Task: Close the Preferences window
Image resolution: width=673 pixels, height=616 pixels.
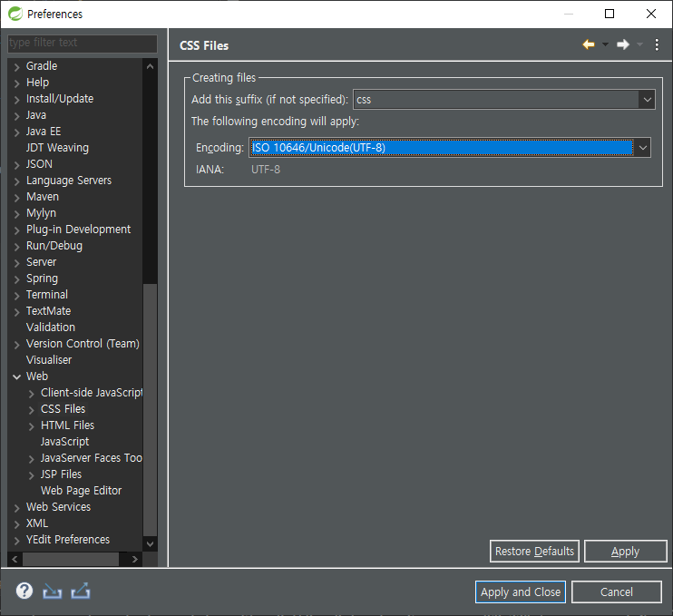Action: (x=651, y=14)
